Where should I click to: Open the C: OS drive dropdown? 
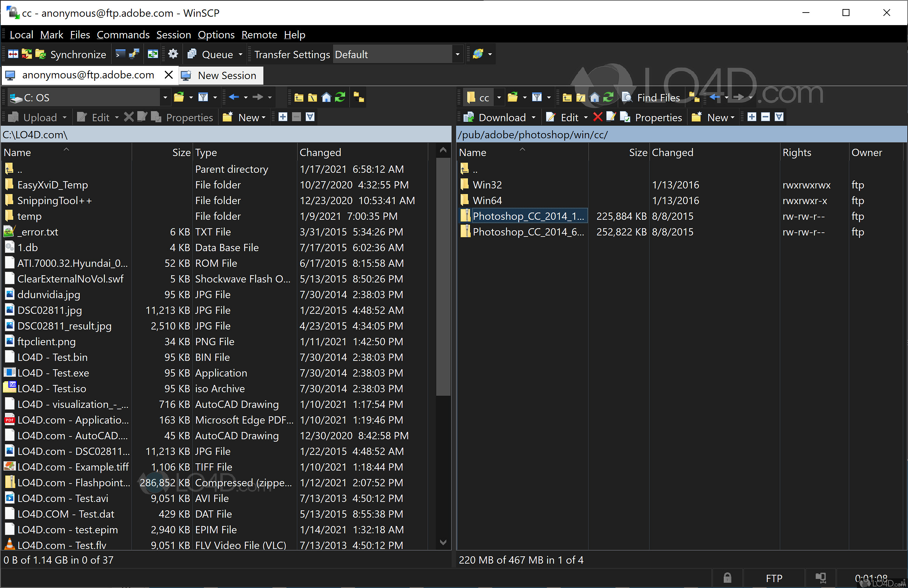point(165,98)
